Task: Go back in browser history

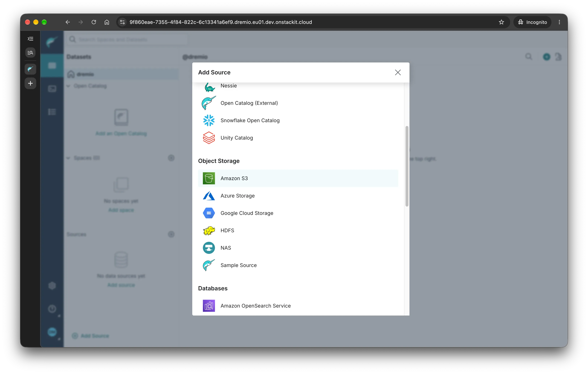Action: coord(68,22)
